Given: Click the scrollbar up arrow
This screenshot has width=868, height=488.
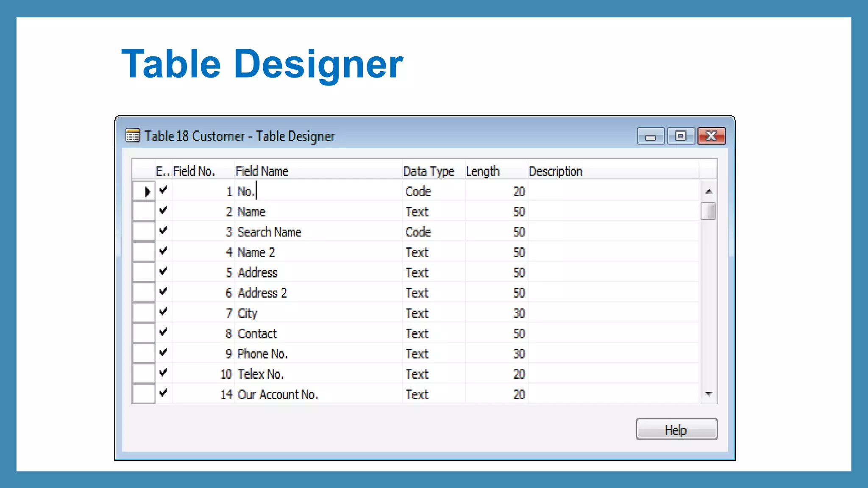Looking at the screenshot, I should click(x=708, y=191).
